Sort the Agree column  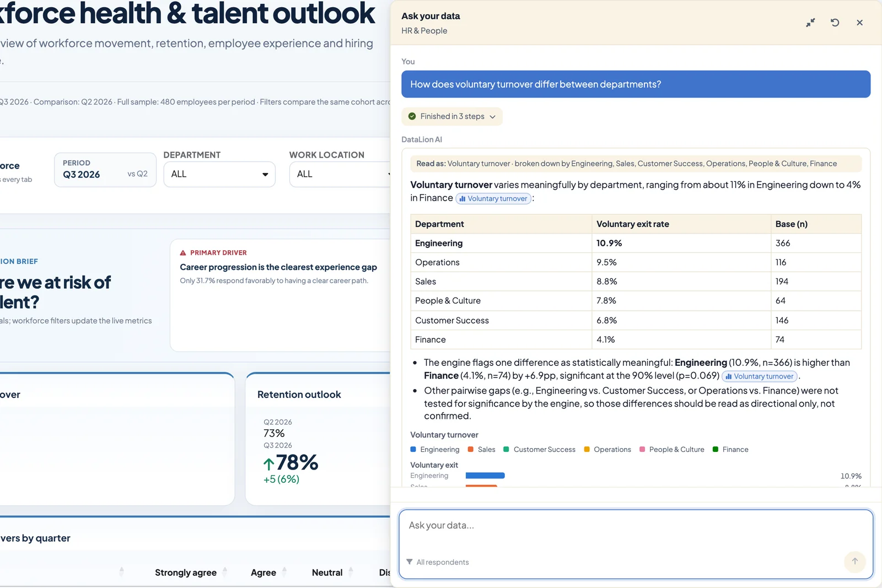pos(284,572)
